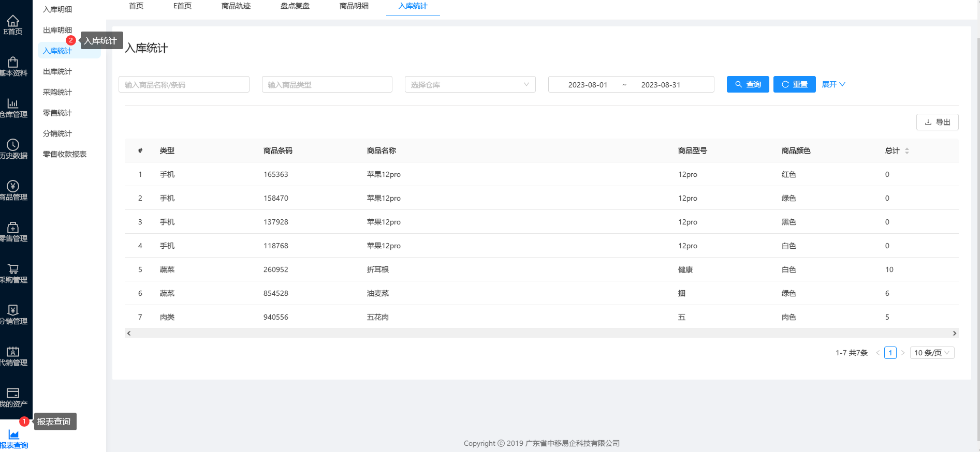Go to next page arrow in pagination
The width and height of the screenshot is (980, 452).
pos(903,353)
